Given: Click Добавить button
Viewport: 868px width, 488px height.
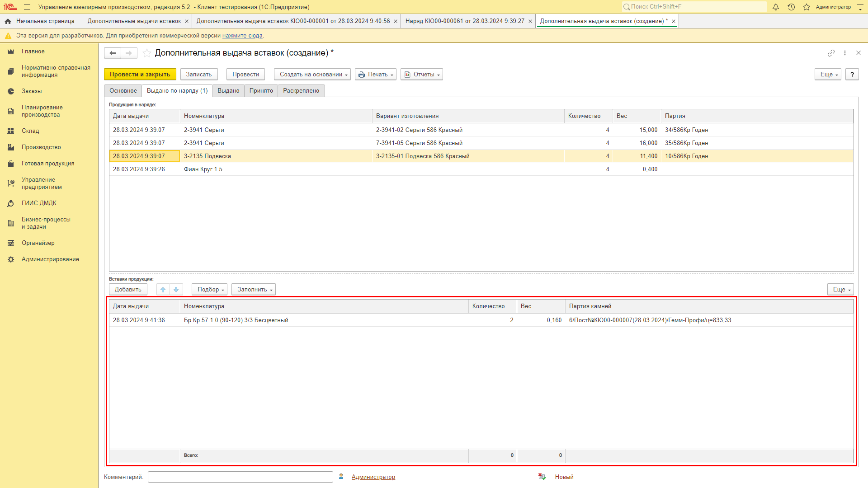Looking at the screenshot, I should click(128, 290).
